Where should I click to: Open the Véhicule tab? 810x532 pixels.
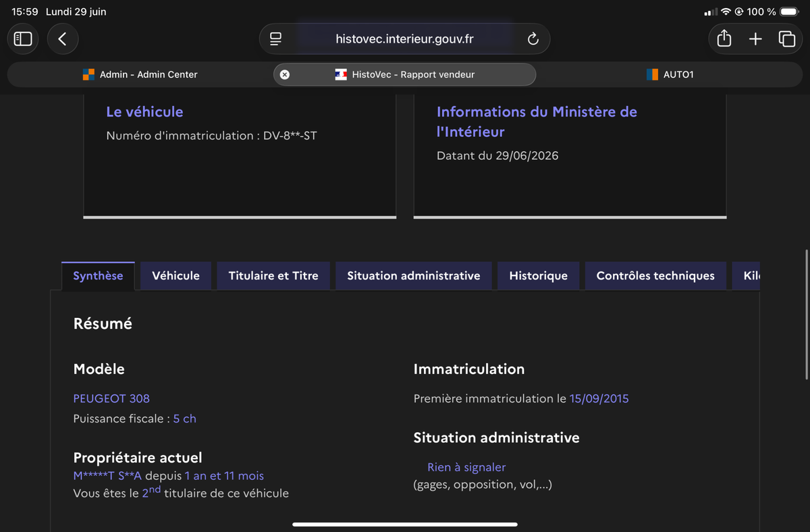tap(175, 275)
